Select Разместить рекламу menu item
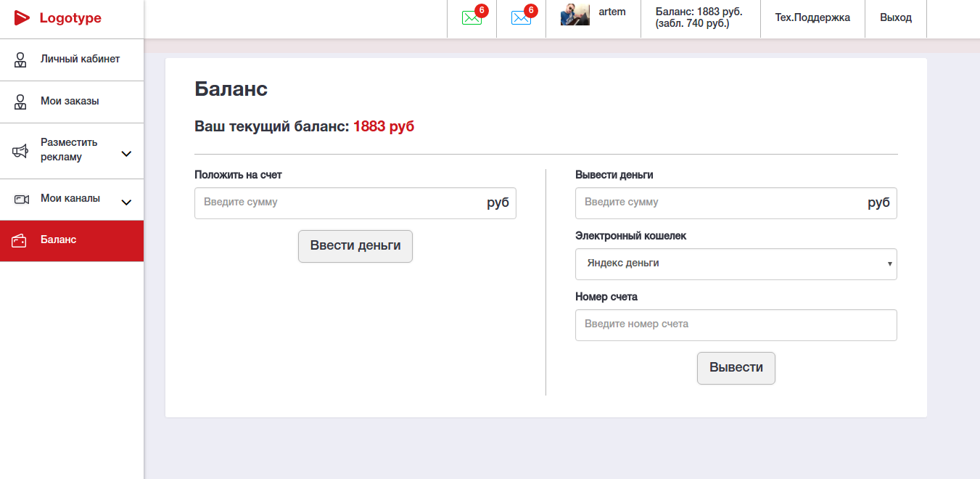 [72, 150]
